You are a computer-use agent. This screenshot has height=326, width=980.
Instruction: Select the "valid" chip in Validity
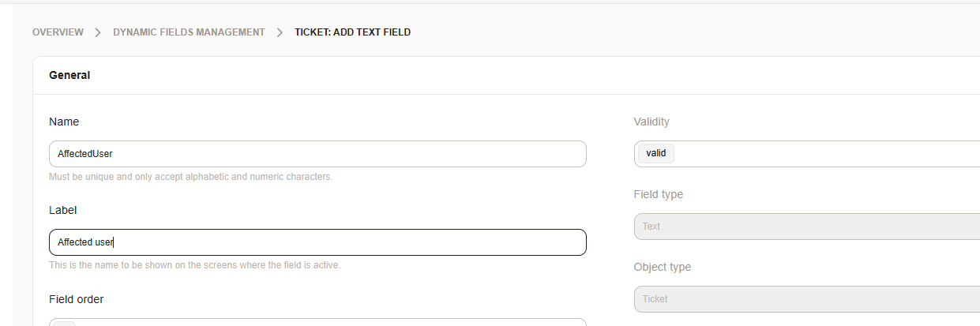pos(655,154)
